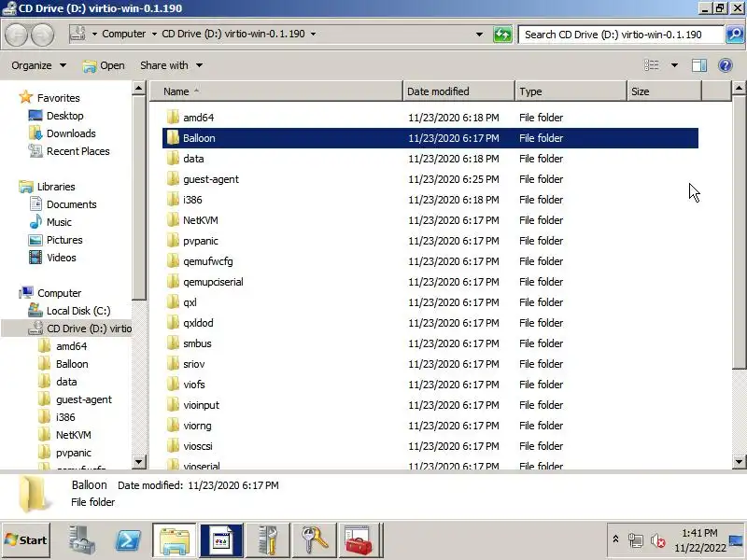Show hidden system tray icons
The width and height of the screenshot is (747, 560).
tap(615, 539)
